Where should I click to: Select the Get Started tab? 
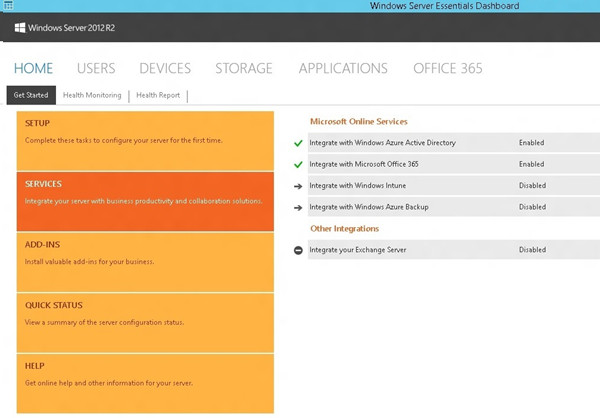click(31, 95)
